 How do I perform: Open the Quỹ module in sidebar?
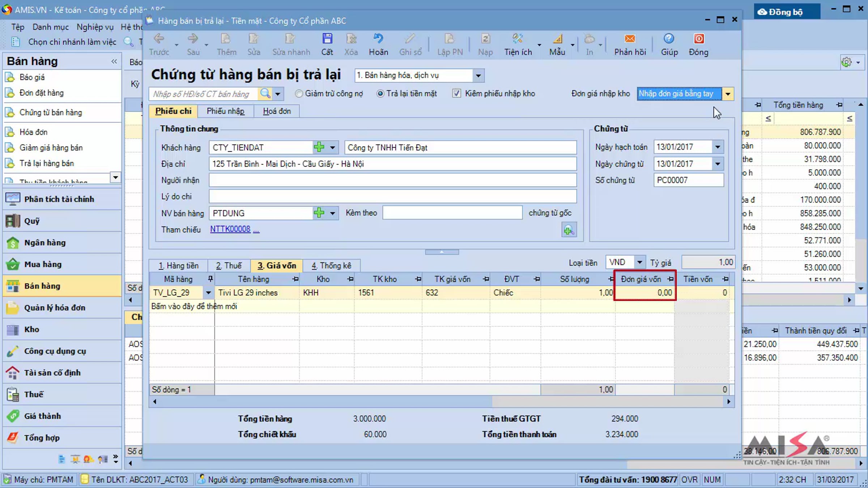[x=62, y=221]
